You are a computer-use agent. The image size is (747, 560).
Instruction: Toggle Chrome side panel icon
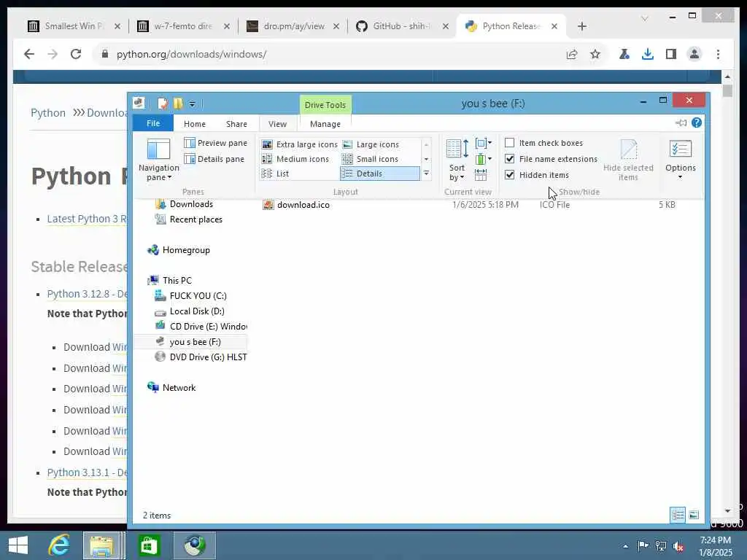pyautogui.click(x=671, y=54)
